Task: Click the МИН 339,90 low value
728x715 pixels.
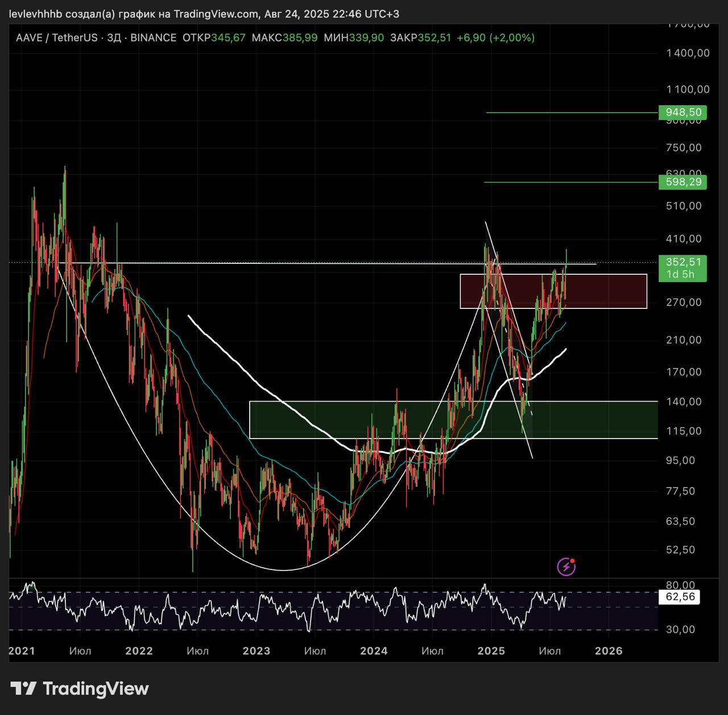Action: [x=354, y=38]
